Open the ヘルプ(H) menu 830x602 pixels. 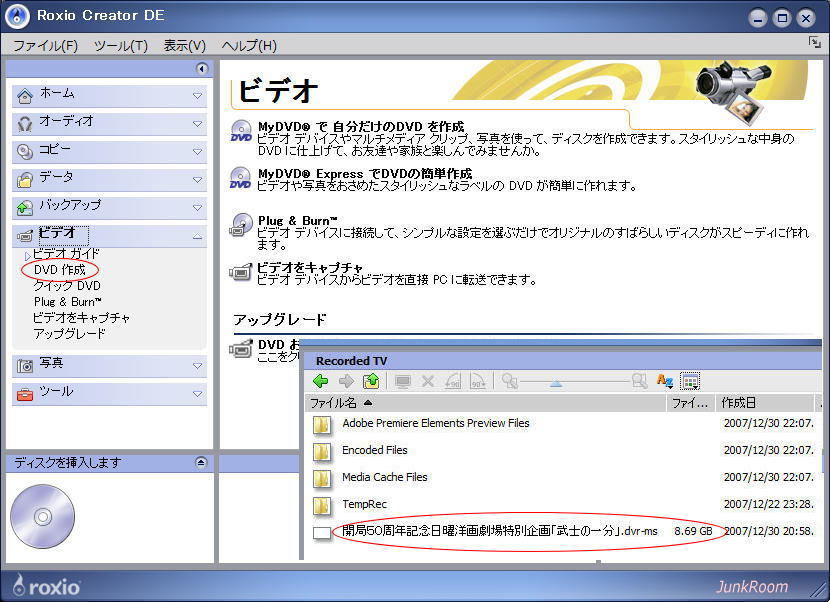tap(249, 46)
